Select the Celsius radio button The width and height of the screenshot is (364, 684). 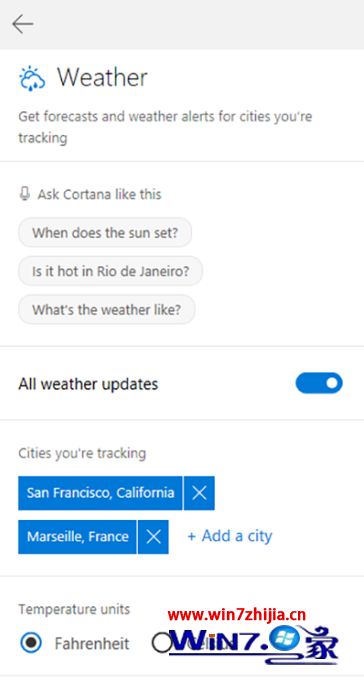[x=162, y=643]
